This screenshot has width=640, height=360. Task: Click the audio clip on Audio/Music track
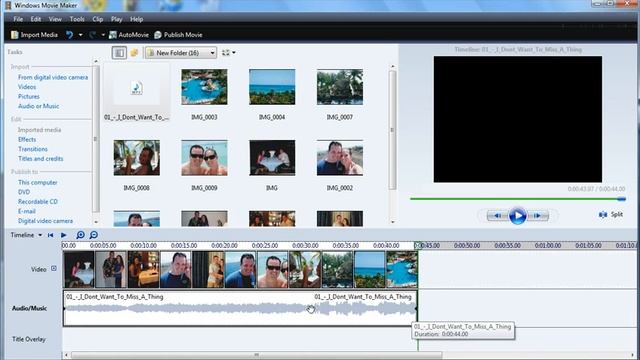click(x=240, y=308)
